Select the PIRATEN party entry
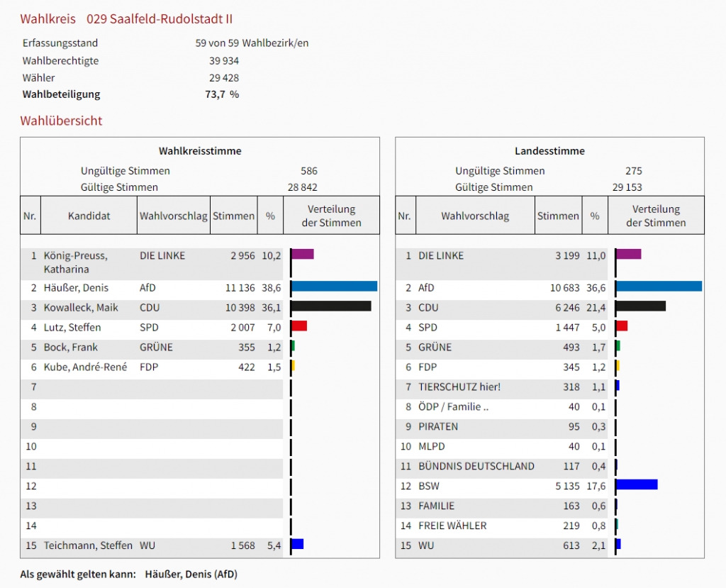This screenshot has width=726, height=588. coord(438,427)
